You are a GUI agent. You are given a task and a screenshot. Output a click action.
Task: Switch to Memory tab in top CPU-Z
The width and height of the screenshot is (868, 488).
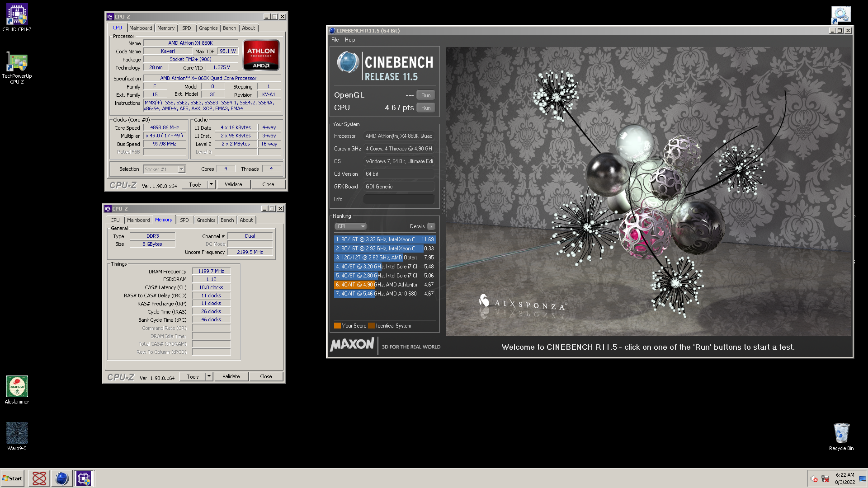[166, 28]
